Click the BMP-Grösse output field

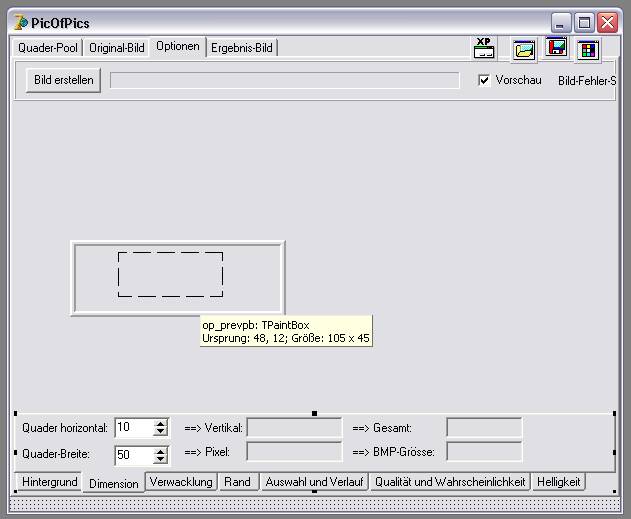[484, 451]
